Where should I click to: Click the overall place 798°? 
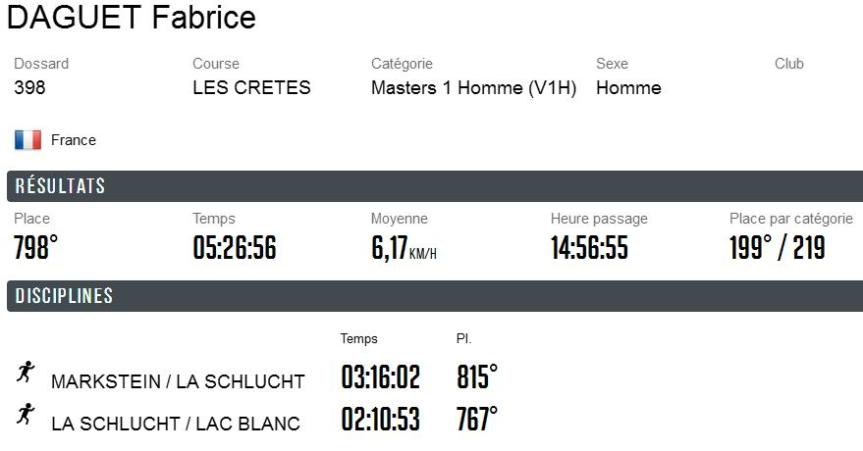(36, 246)
